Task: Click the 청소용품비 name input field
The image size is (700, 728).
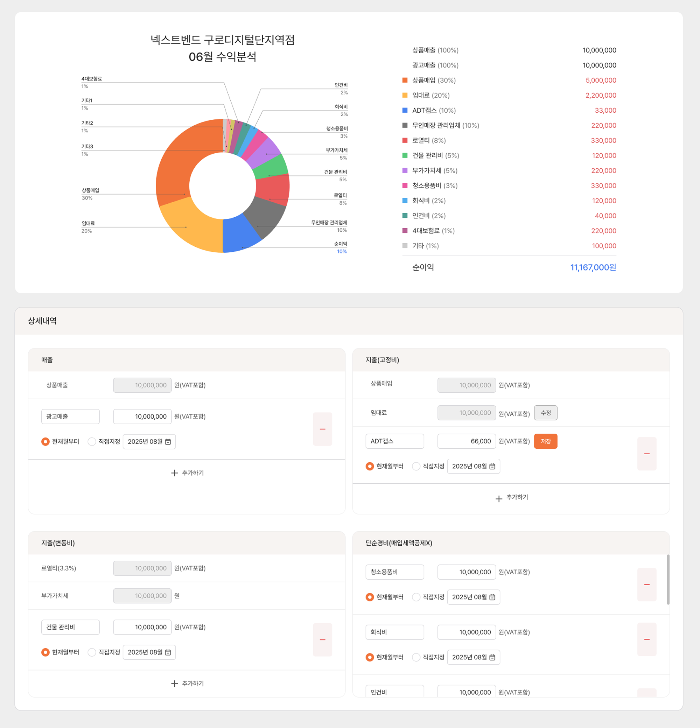Action: pos(394,572)
